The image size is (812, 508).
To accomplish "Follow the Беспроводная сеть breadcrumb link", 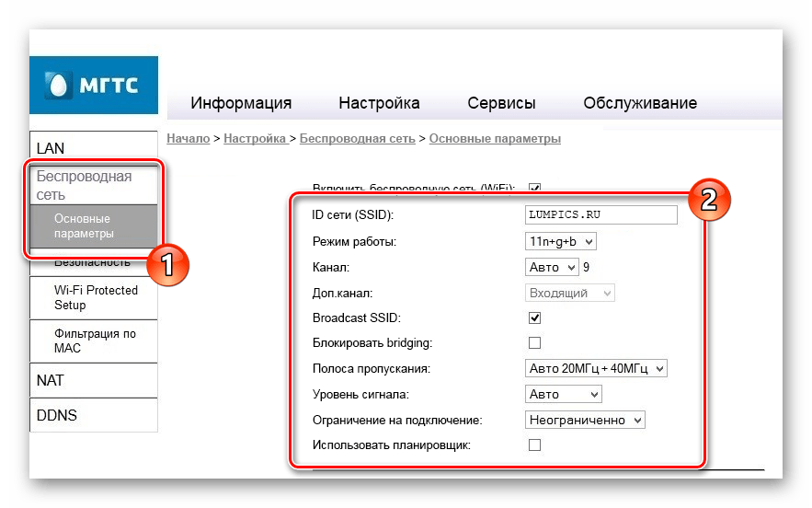I will coord(358,138).
